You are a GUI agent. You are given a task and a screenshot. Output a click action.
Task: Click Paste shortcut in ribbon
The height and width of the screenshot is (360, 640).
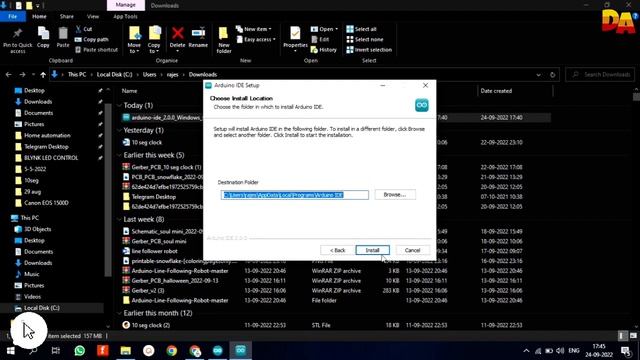click(x=97, y=50)
